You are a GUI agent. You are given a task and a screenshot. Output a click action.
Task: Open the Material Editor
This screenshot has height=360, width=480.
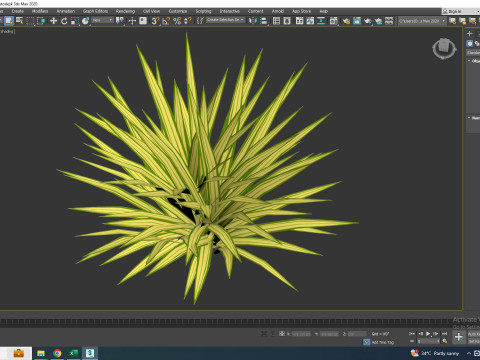(x=334, y=21)
